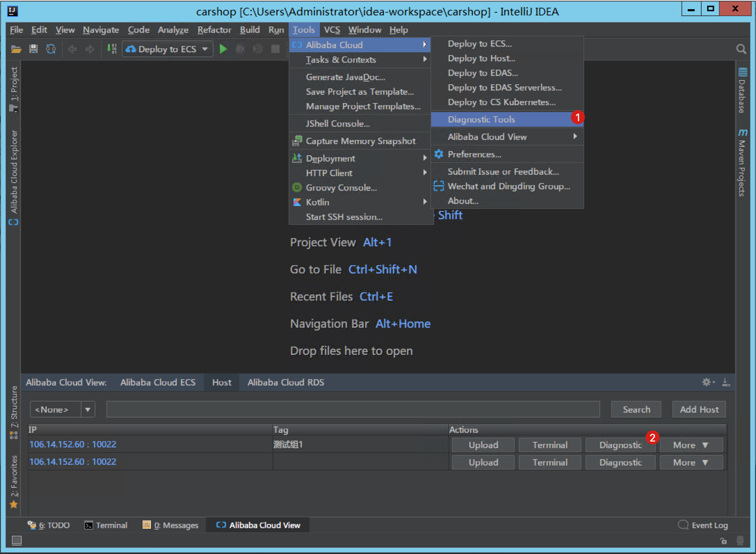Click the host search input field
The image size is (756, 554).
[x=353, y=409]
